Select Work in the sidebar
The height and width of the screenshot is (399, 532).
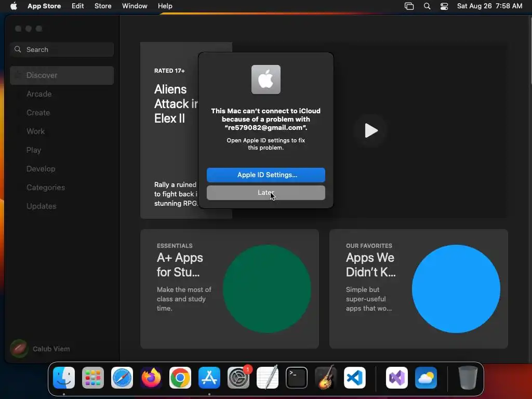tap(62, 131)
